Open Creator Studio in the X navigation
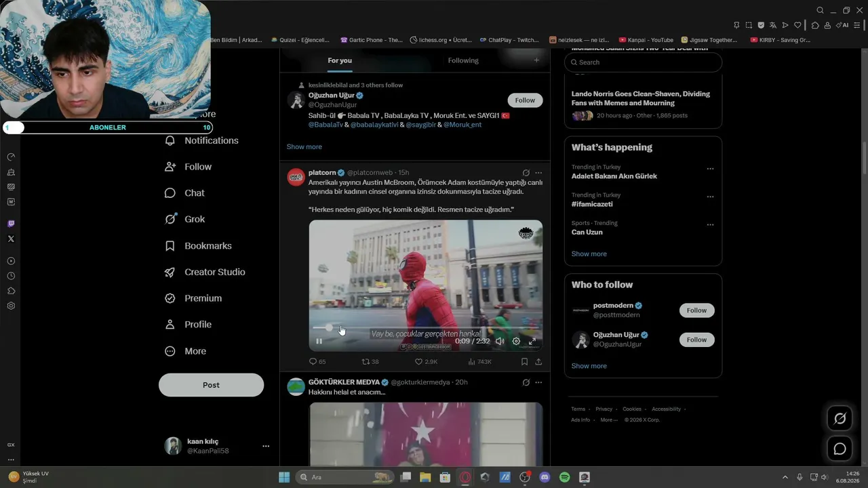Image resolution: width=868 pixels, height=488 pixels. tap(205, 272)
